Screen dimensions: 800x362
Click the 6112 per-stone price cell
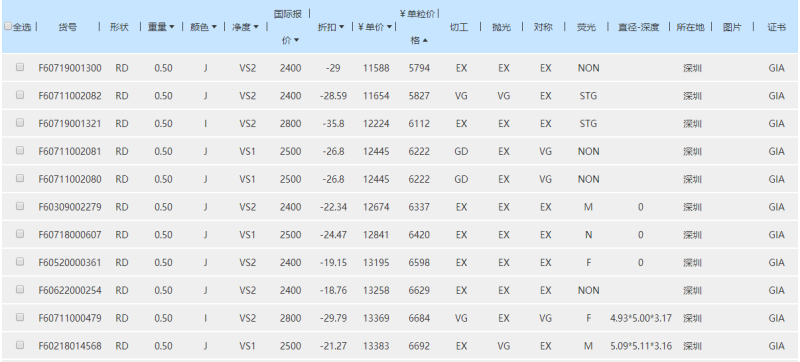[x=419, y=123]
